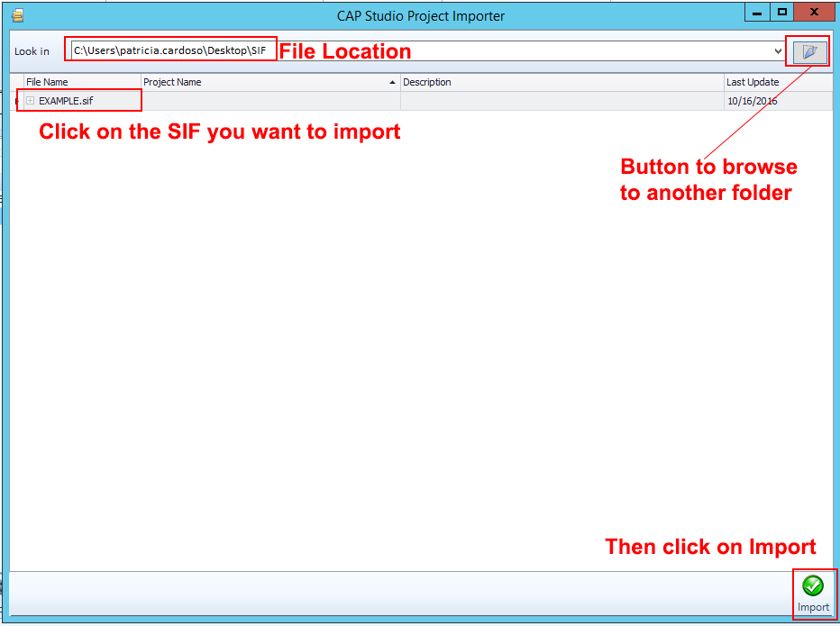Sort by the File Name column header

click(x=81, y=82)
